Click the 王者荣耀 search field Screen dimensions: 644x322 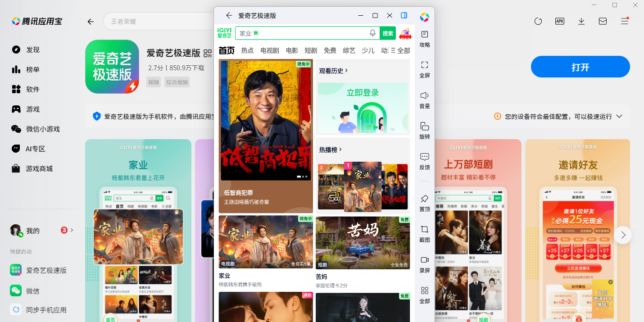coord(158,21)
